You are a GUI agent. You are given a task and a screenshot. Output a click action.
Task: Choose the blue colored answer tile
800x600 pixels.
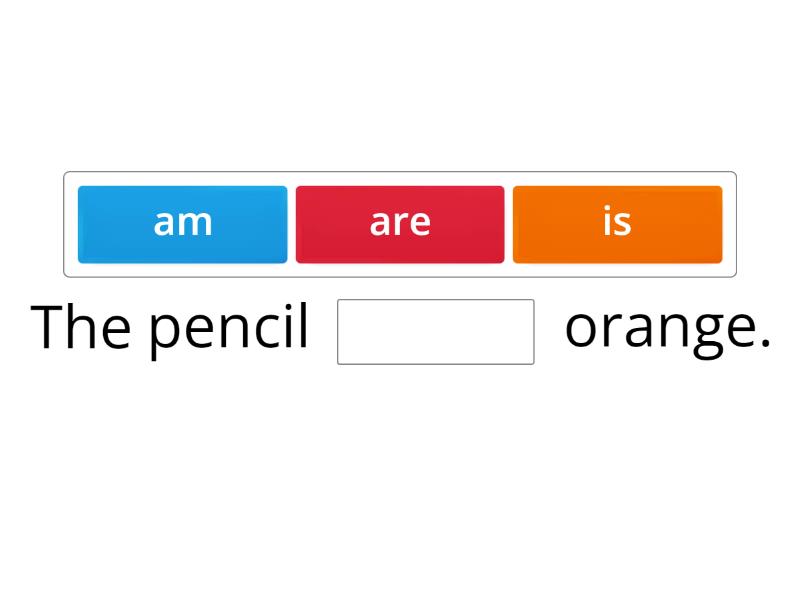pos(183,224)
